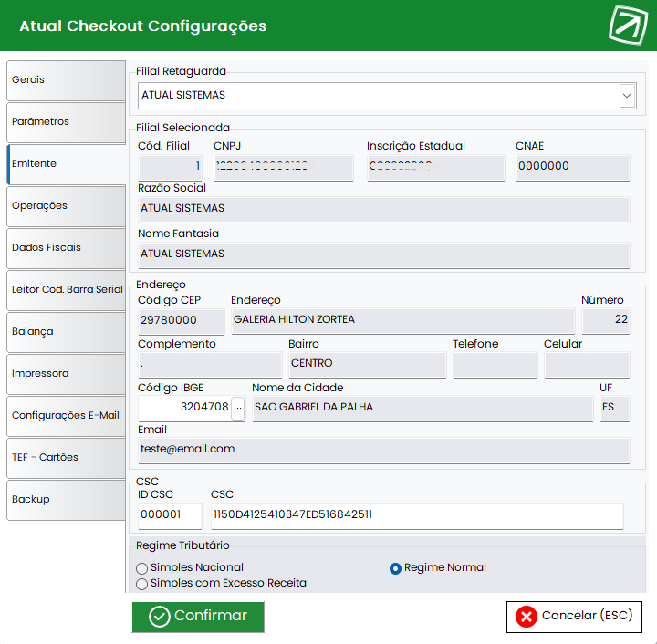The image size is (657, 644).
Task: Open the Backup tab
Action: [67, 500]
